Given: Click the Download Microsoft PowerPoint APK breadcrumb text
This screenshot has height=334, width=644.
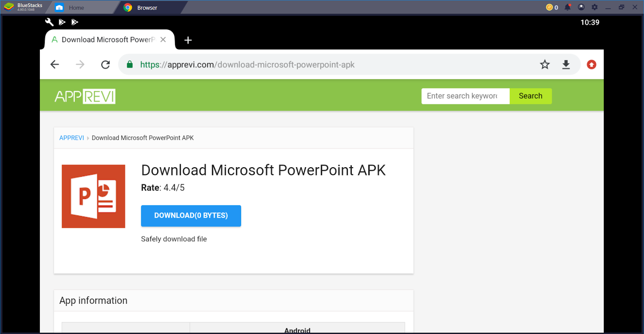Looking at the screenshot, I should click(143, 138).
